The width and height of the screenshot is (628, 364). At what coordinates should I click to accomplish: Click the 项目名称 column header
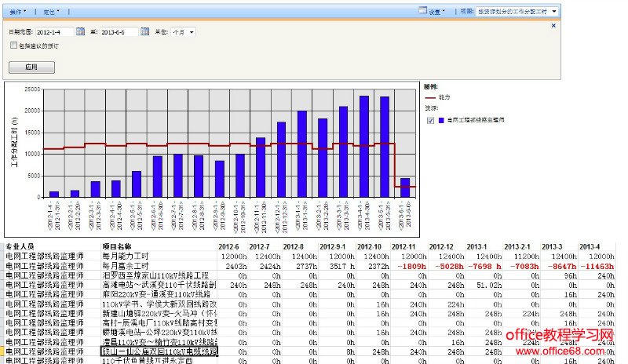[x=119, y=247]
